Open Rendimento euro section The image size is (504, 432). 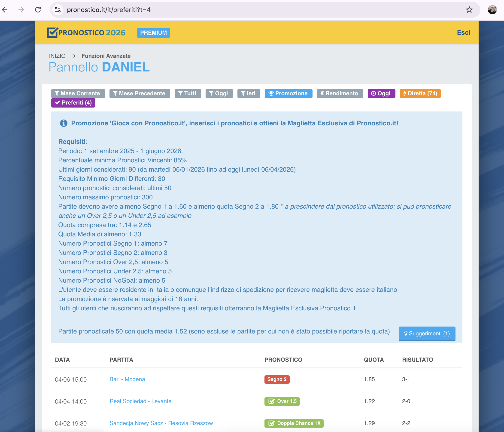pyautogui.click(x=340, y=93)
